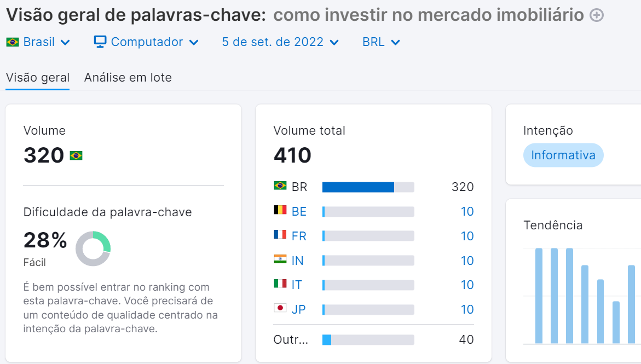
Task: Click the Italy flag in Volume total
Action: click(280, 285)
